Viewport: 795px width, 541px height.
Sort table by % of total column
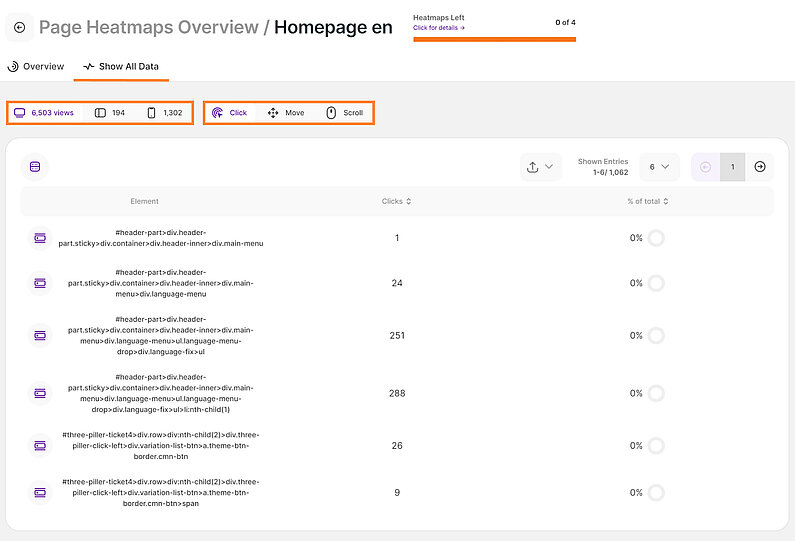647,201
